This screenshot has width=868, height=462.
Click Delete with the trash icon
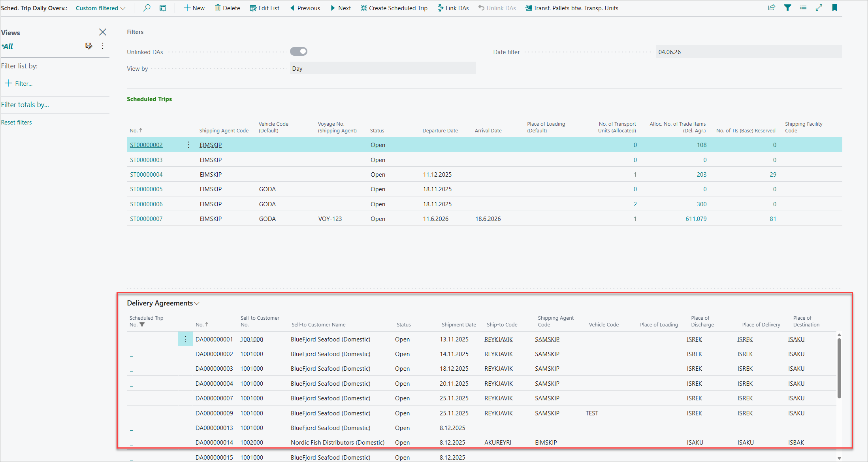[x=228, y=8]
